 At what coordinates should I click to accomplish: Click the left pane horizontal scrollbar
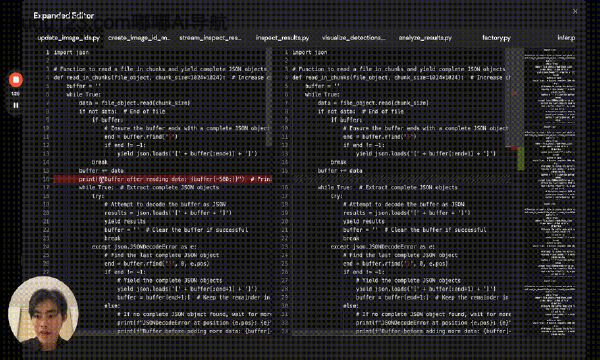pos(172,333)
